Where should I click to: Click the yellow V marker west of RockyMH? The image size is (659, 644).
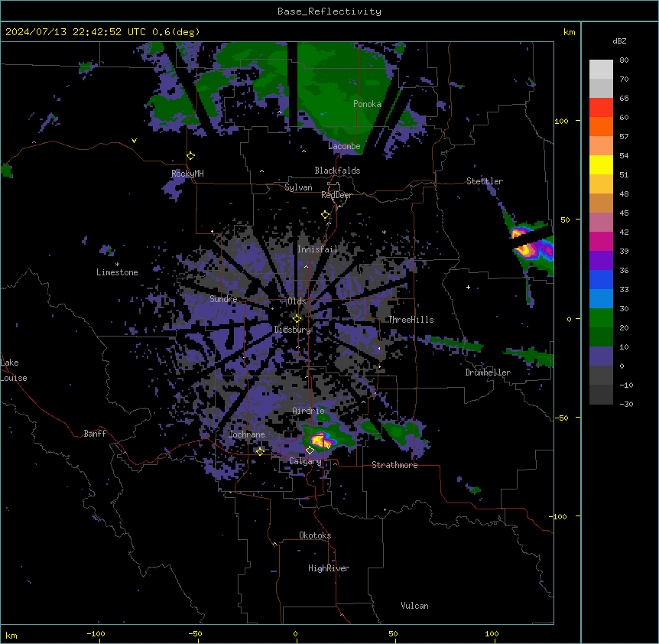134,141
